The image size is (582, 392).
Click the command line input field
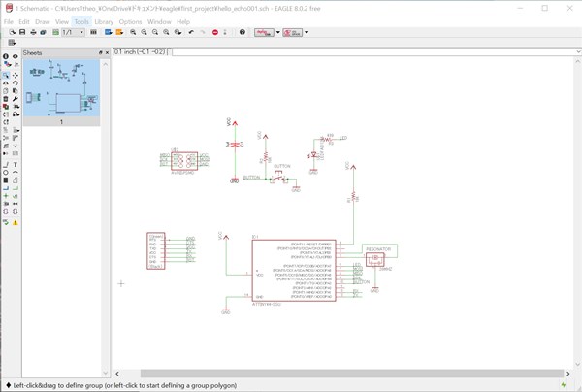point(373,52)
